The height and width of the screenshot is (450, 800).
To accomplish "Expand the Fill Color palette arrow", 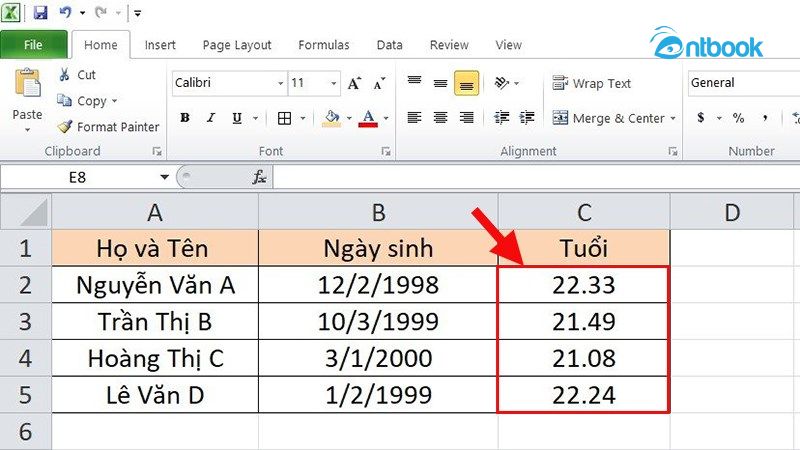I will (x=349, y=118).
